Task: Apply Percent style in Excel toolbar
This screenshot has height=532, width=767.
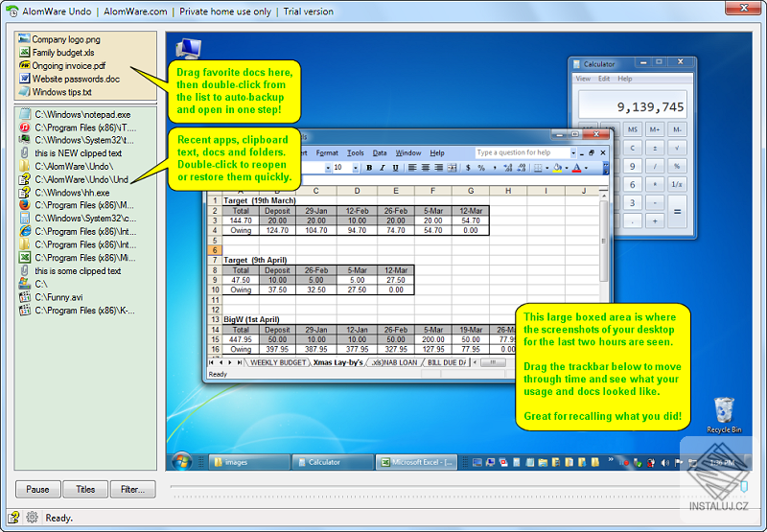Action: coord(481,168)
